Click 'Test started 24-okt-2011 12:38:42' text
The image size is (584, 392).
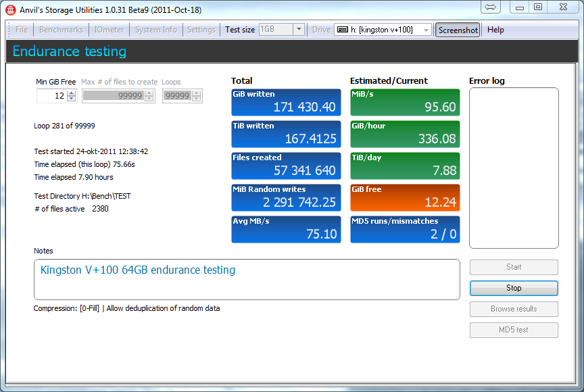(x=91, y=151)
